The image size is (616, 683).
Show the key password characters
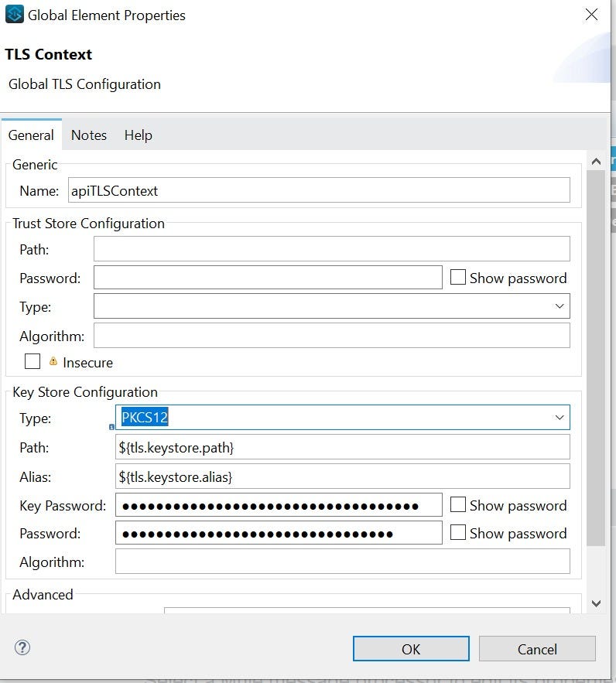pyautogui.click(x=458, y=504)
